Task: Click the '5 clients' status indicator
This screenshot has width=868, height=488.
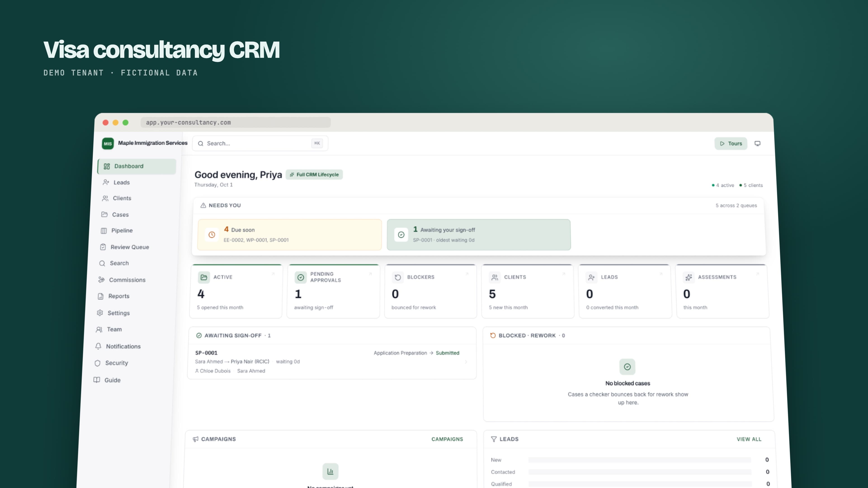Action: click(x=751, y=185)
